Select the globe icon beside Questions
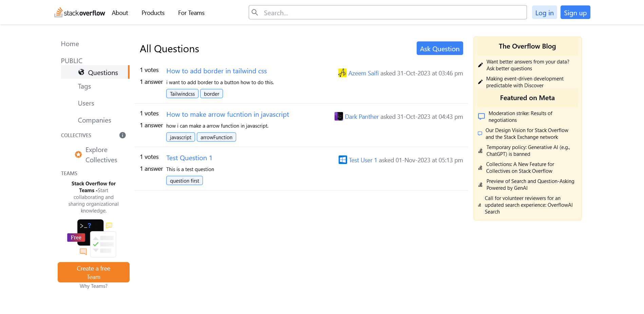Viewport: 644px width, 314px height. 81,72
